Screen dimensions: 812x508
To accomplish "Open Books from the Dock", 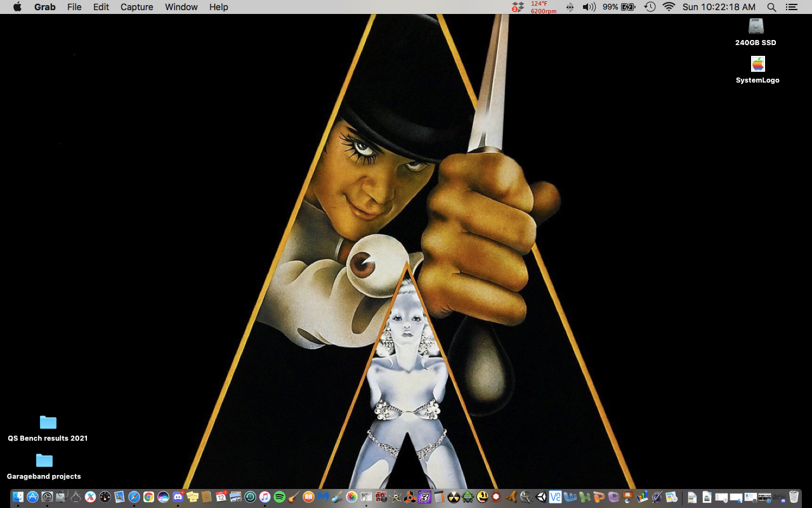I will 309,497.
